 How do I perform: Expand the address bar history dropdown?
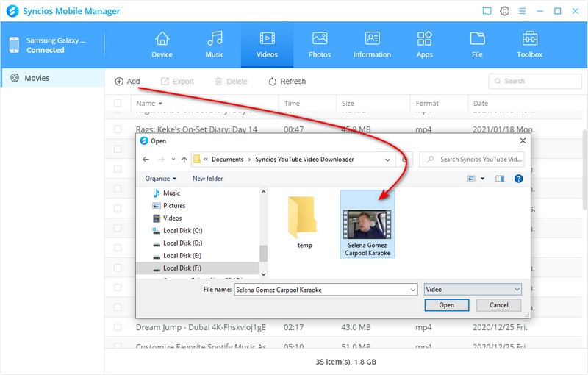[x=387, y=160]
